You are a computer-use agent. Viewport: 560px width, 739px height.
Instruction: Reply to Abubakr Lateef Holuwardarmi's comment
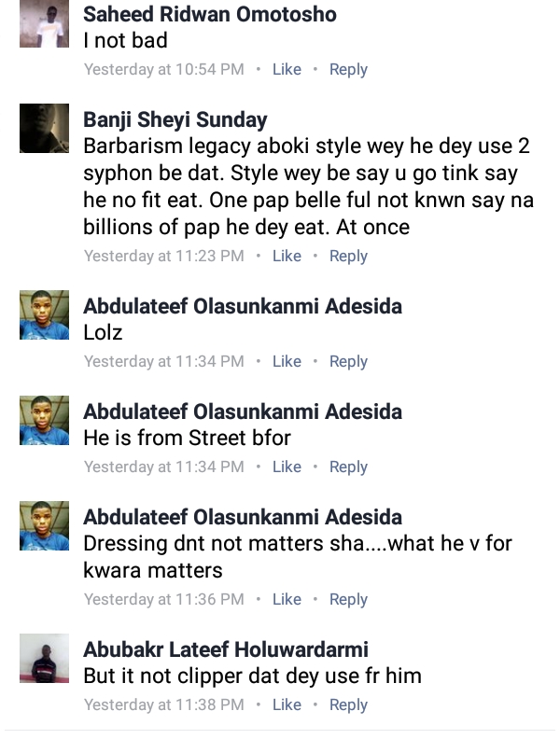pos(348,704)
